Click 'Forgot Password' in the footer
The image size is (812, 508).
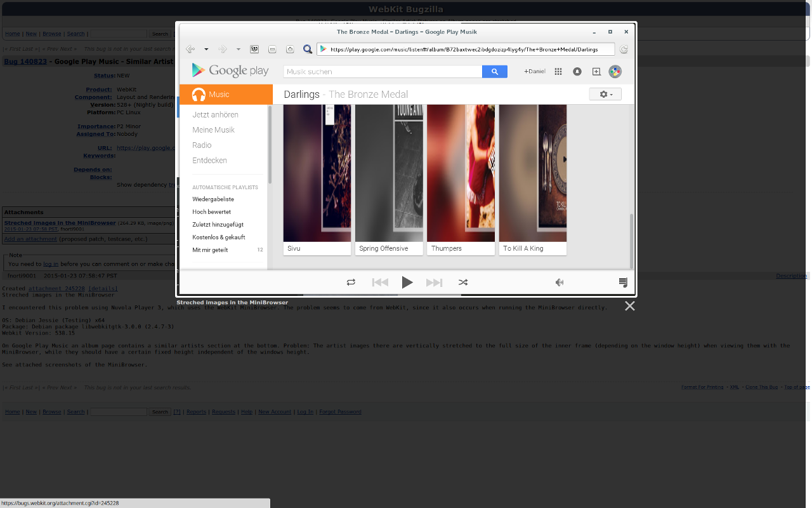tap(340, 412)
